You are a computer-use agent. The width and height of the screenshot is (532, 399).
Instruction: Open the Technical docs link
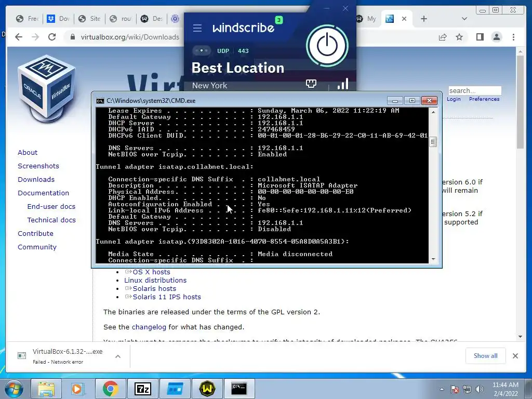point(51,220)
